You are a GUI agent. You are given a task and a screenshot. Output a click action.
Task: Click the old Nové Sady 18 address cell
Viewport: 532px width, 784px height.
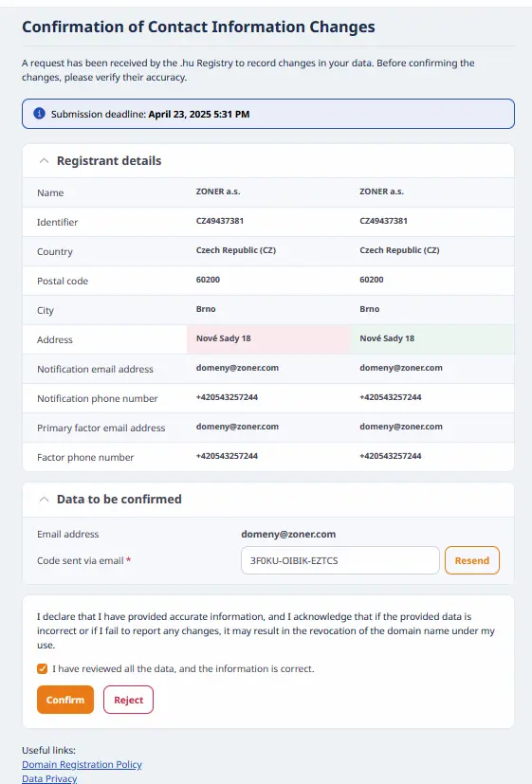click(268, 339)
